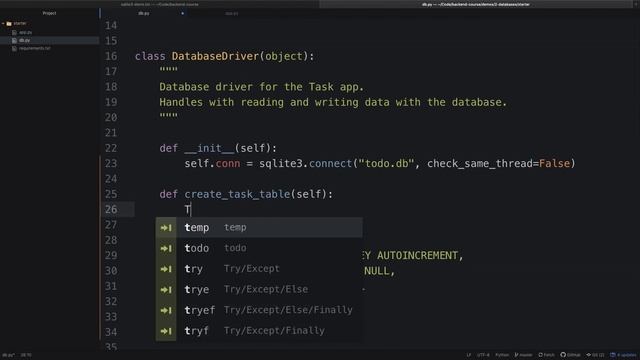Click the AUTOINCREMENT text

pos(417,256)
